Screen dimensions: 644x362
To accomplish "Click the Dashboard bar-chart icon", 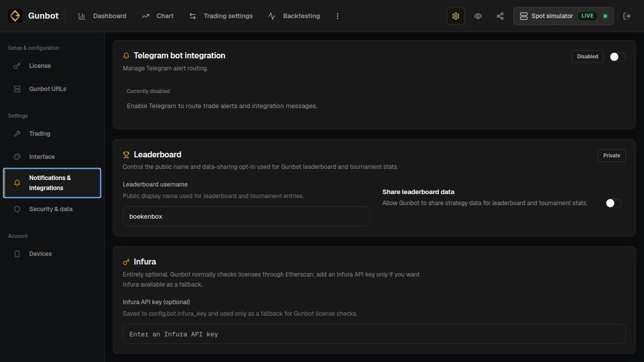I will [x=82, y=16].
